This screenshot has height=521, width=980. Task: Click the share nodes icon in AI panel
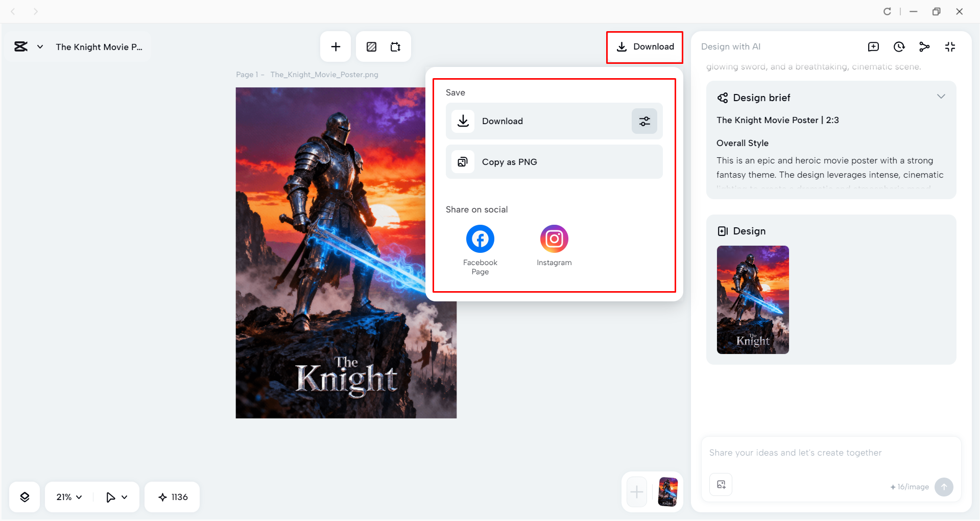[924, 47]
